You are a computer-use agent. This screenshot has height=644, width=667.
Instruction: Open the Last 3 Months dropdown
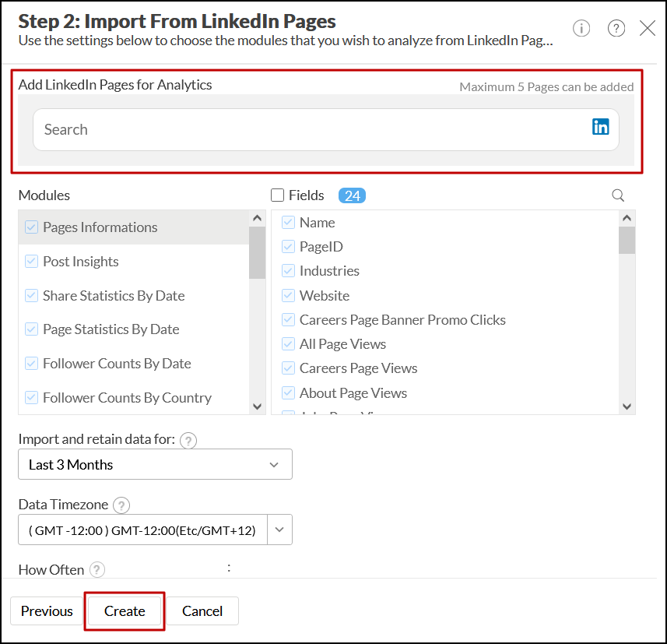[155, 465]
